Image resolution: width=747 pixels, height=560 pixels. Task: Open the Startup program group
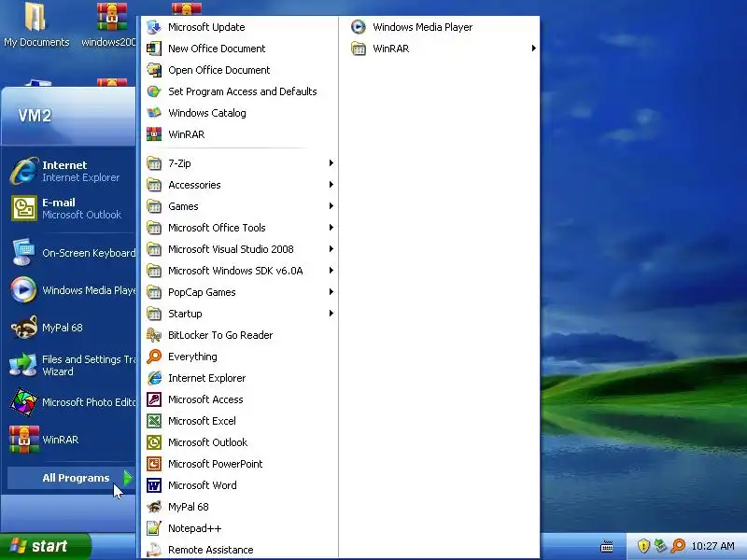[x=240, y=314]
